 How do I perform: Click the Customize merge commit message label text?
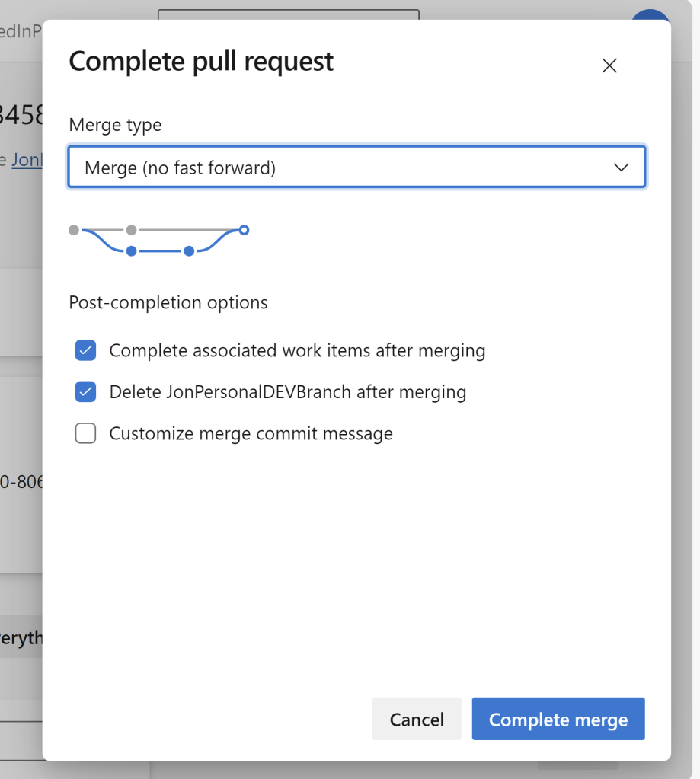pyautogui.click(x=251, y=434)
